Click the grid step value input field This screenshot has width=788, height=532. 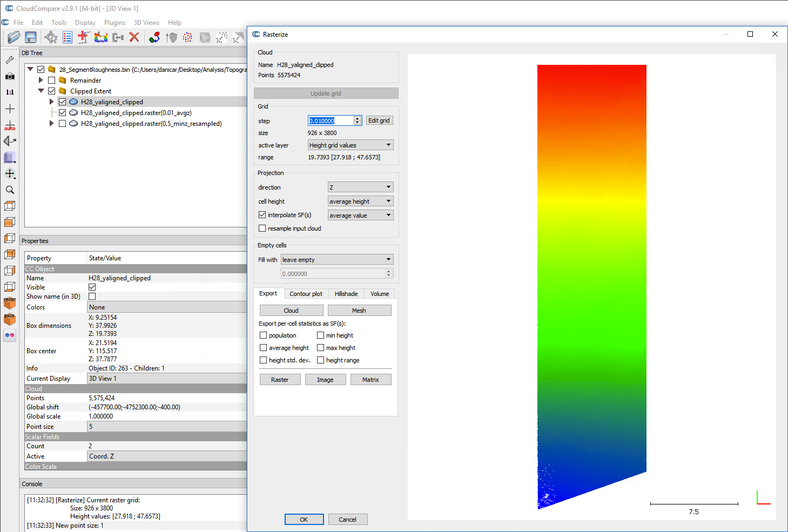pyautogui.click(x=331, y=121)
